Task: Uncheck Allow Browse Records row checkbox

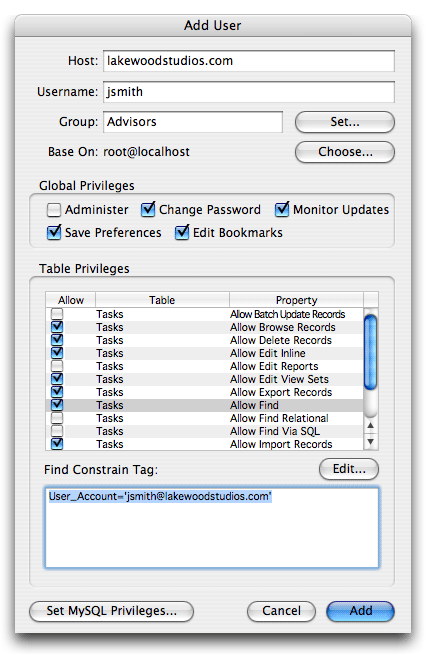Action: [57, 327]
